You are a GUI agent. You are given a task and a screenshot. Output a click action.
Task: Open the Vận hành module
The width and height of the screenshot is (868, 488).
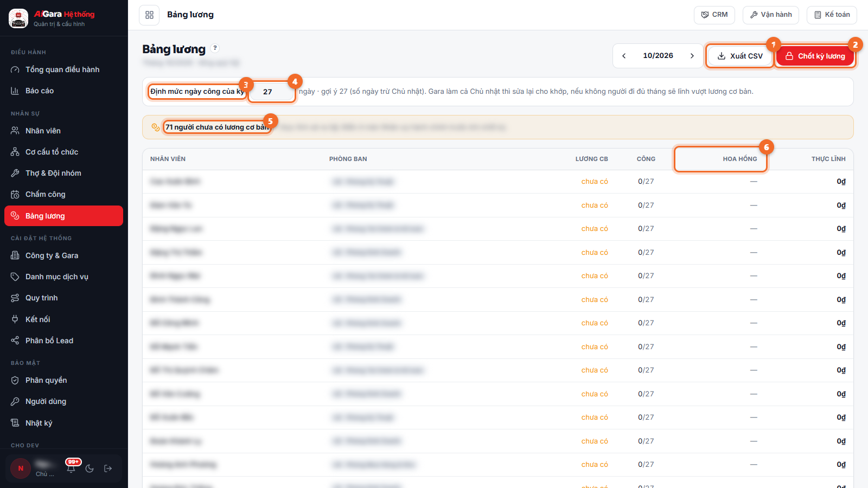pos(771,15)
